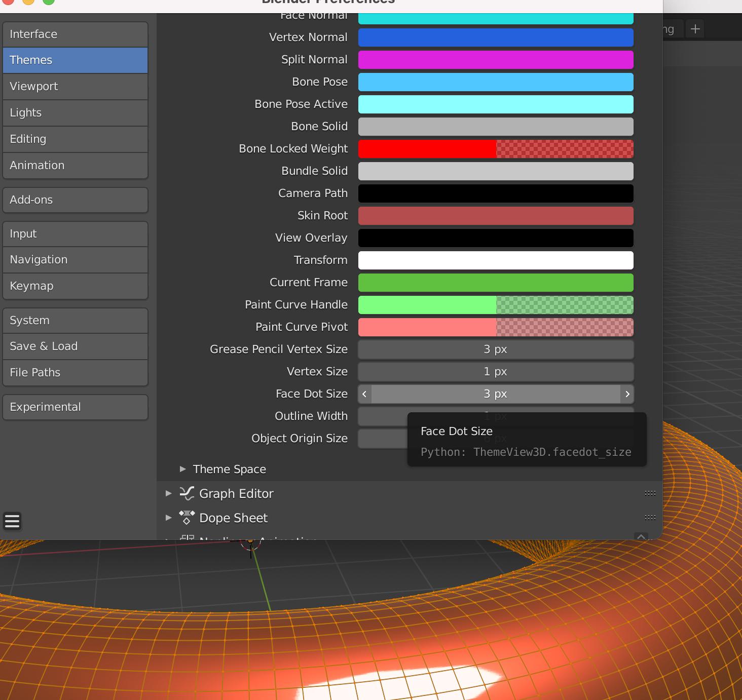Click the Bone Pose color swatch
The height and width of the screenshot is (700, 742).
click(x=495, y=82)
